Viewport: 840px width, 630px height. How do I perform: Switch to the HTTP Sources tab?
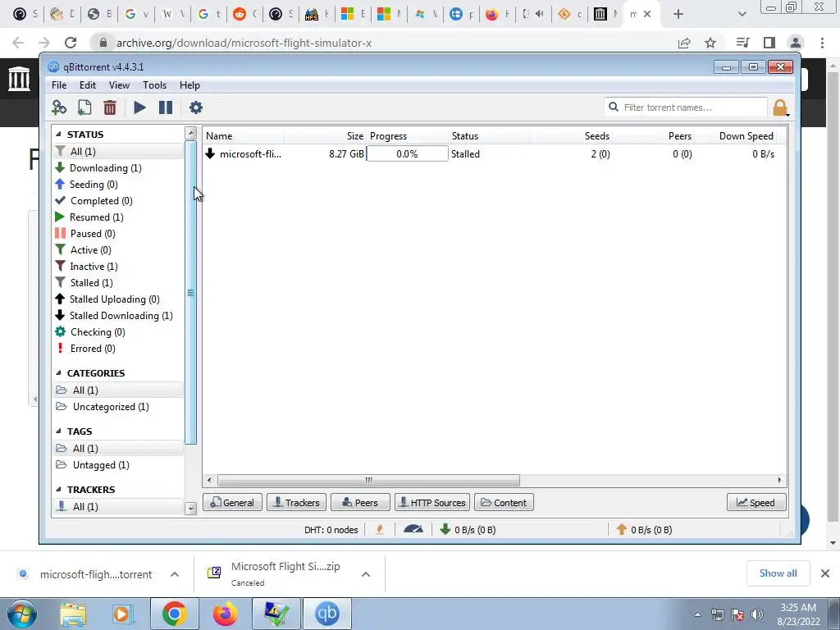(x=432, y=503)
